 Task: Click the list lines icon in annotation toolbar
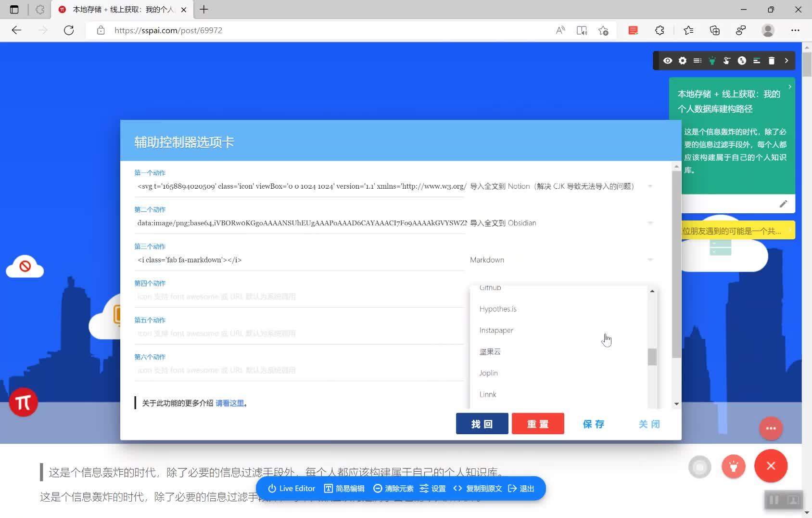[698, 61]
